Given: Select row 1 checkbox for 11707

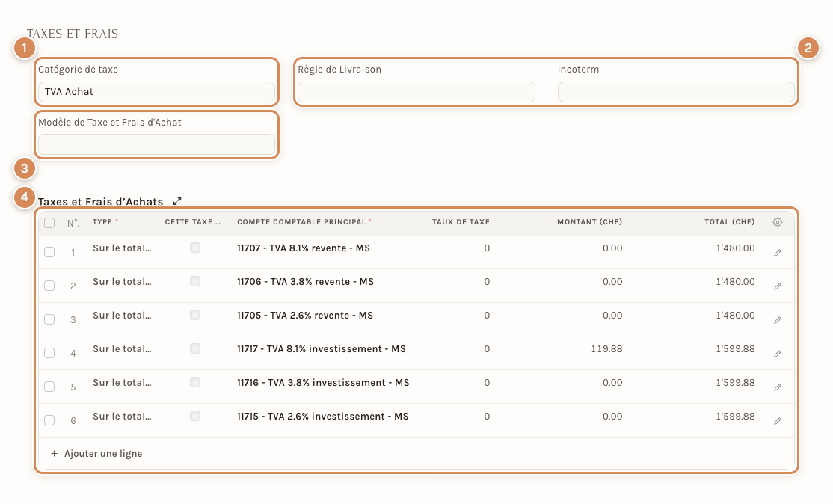Looking at the screenshot, I should pos(49,252).
